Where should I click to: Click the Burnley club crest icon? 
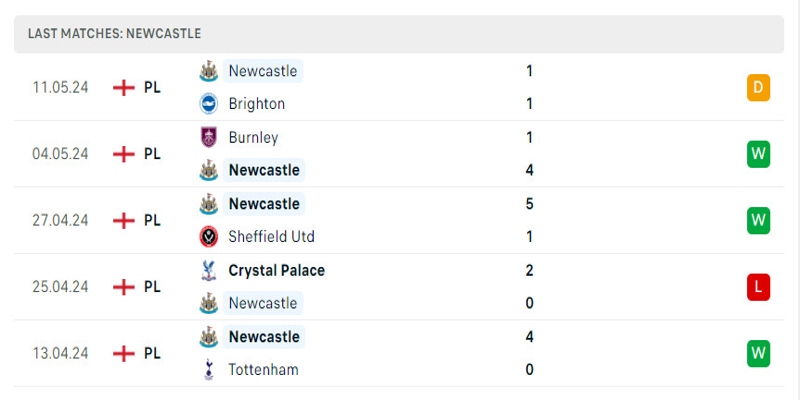[209, 138]
